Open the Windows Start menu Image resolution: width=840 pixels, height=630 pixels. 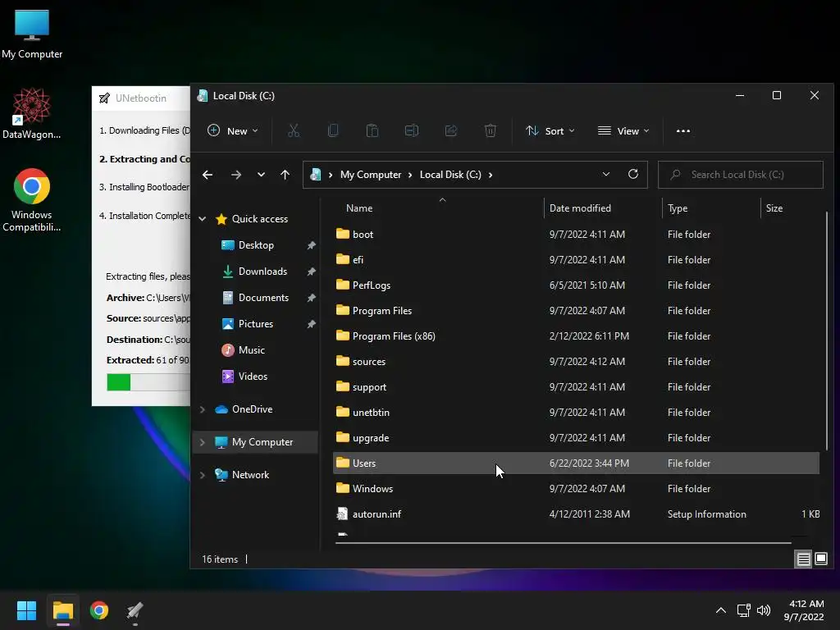pyautogui.click(x=26, y=610)
